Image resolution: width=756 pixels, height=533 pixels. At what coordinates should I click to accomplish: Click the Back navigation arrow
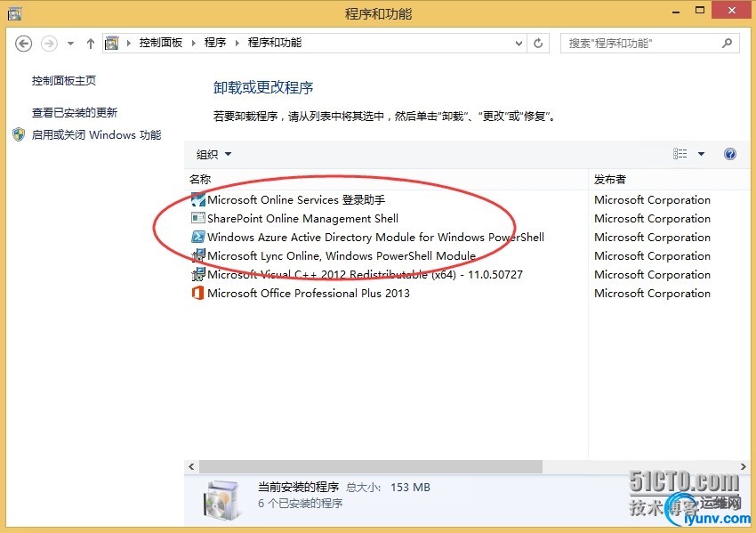[x=24, y=44]
